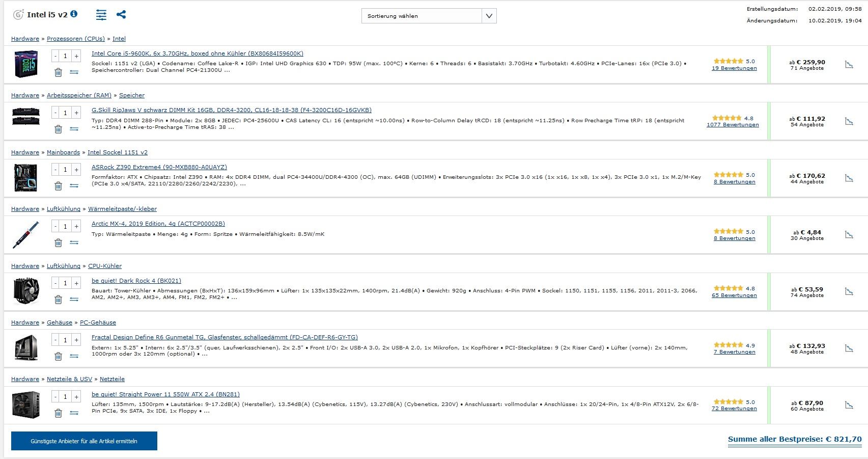868x459 pixels.
Task: Go to Arbeitsspeicher (RAM) category
Action: point(79,95)
